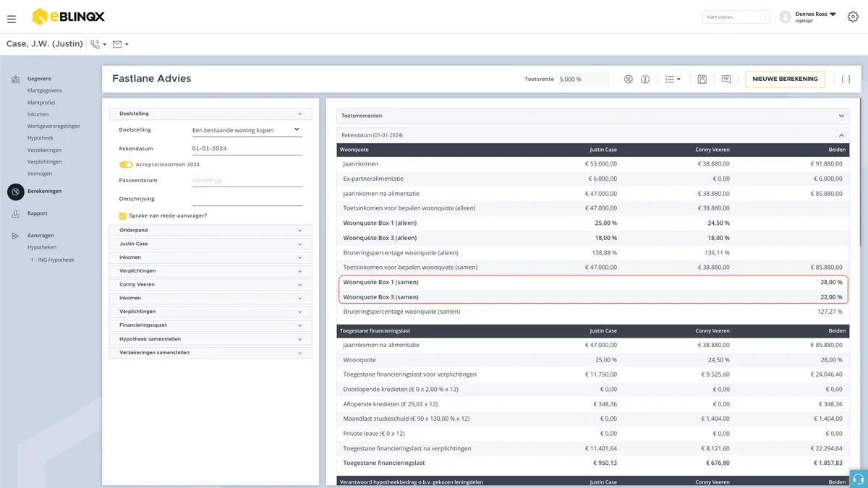Click the Rapport download icon

click(x=16, y=214)
